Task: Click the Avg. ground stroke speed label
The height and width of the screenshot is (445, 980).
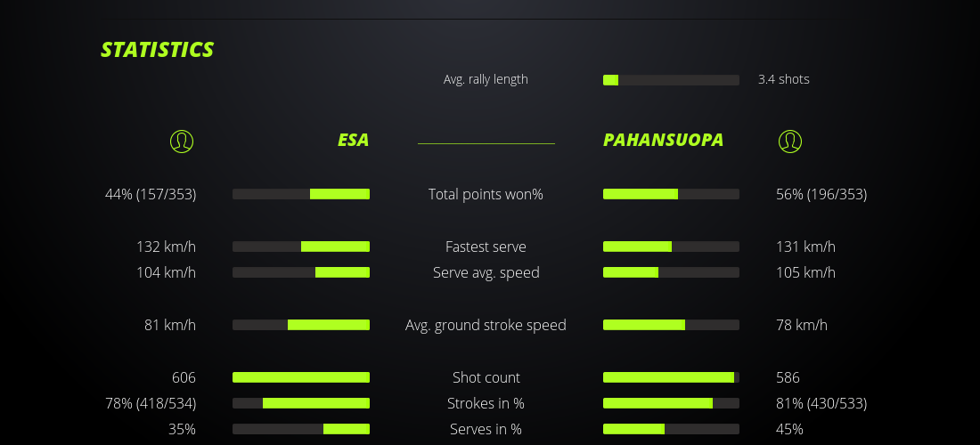Action: 486,325
